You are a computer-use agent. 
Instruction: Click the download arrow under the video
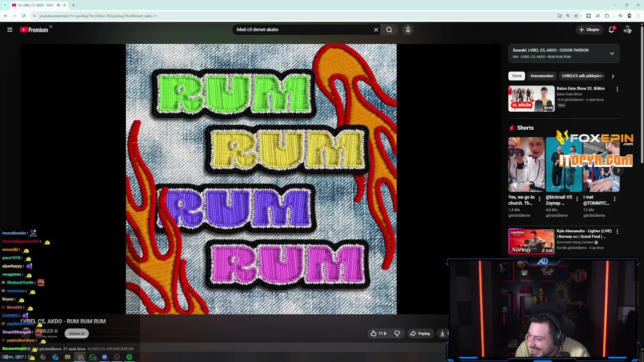pos(443,333)
